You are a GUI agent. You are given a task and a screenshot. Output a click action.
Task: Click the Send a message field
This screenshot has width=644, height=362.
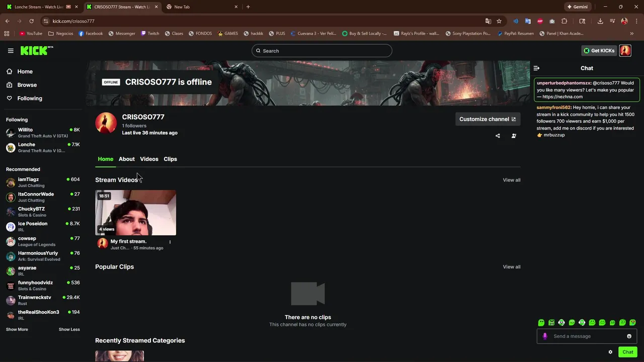[587, 336]
